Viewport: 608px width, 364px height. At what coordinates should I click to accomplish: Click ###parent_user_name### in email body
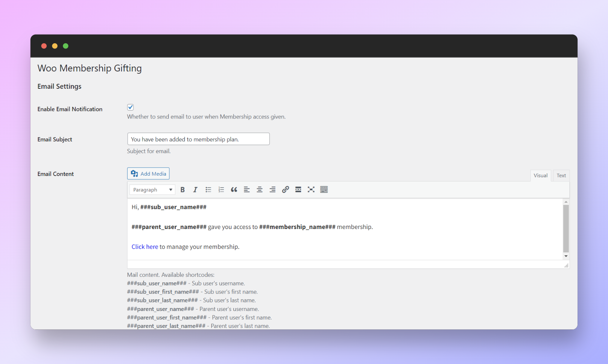[x=169, y=227]
